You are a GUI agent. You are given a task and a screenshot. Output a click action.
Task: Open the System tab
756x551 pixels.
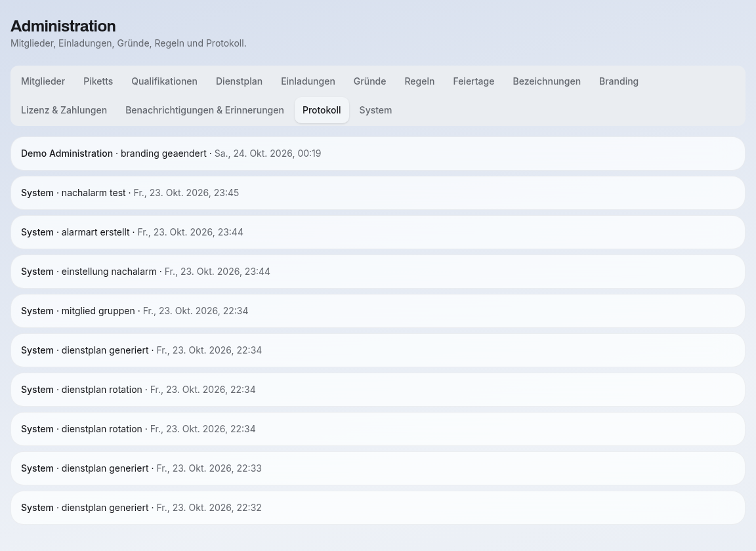click(x=375, y=110)
